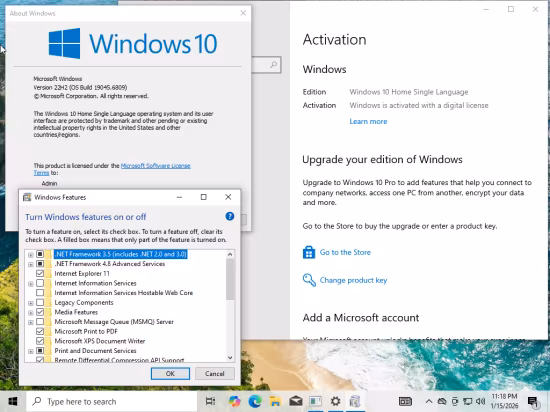Show hidden tray icons chevron
The width and height of the screenshot is (550, 412).
pyautogui.click(x=429, y=401)
